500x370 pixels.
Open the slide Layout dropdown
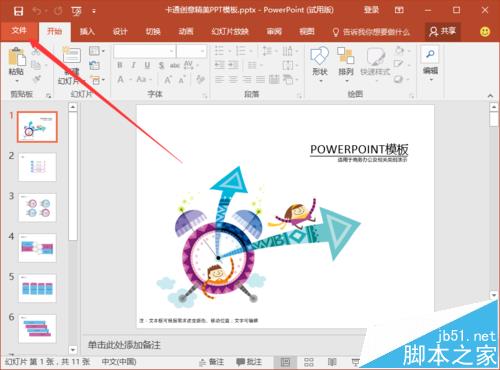[97, 51]
